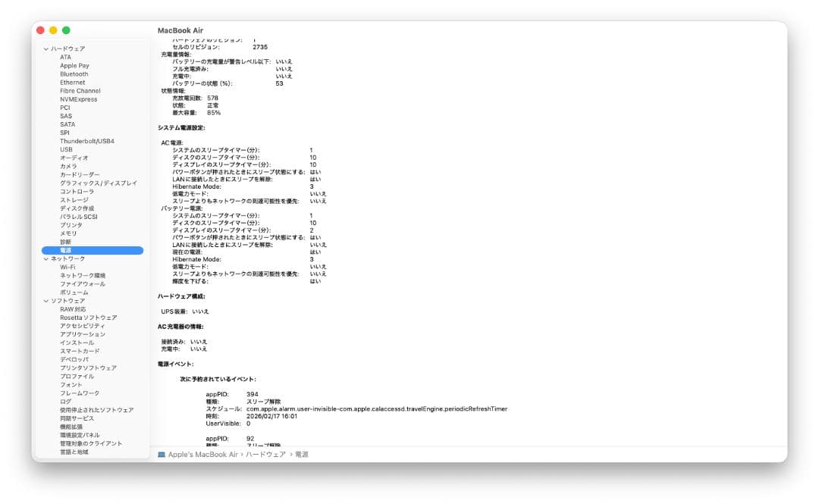Select Rosetta ソフトウェア in the sidebar
819x504 pixels.
[x=88, y=318]
